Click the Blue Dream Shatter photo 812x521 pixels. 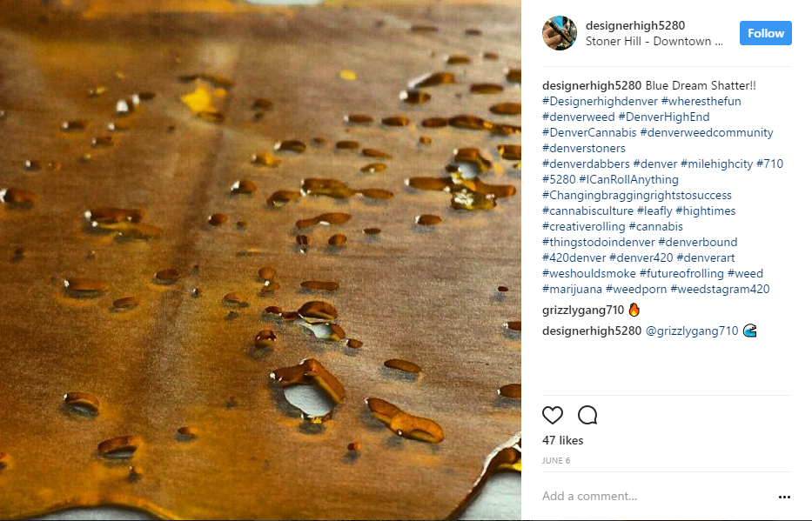tap(260, 260)
